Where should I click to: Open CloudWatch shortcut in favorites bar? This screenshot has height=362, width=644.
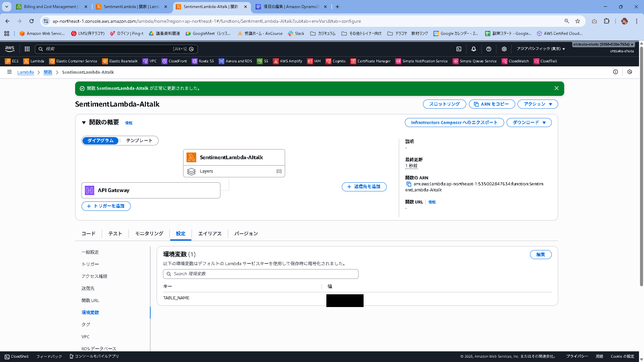point(515,61)
